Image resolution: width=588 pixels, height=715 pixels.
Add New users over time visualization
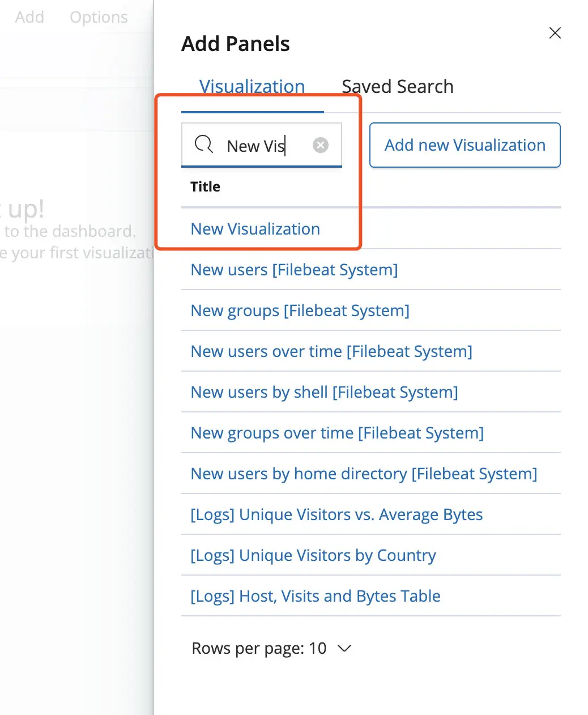tap(331, 351)
